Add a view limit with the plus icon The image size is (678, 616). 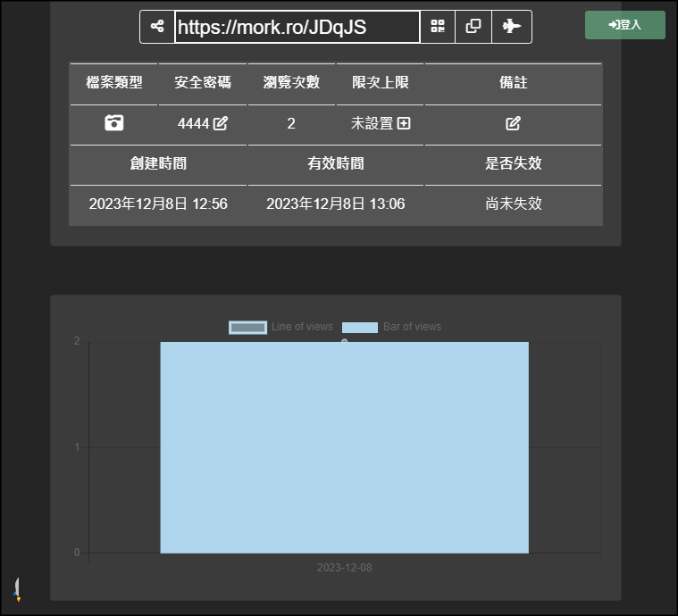click(x=404, y=123)
